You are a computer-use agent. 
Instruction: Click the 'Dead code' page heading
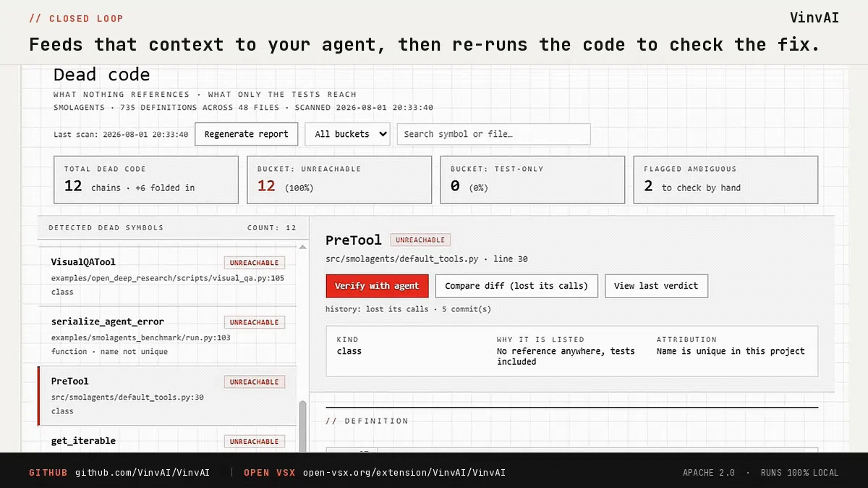[102, 75]
